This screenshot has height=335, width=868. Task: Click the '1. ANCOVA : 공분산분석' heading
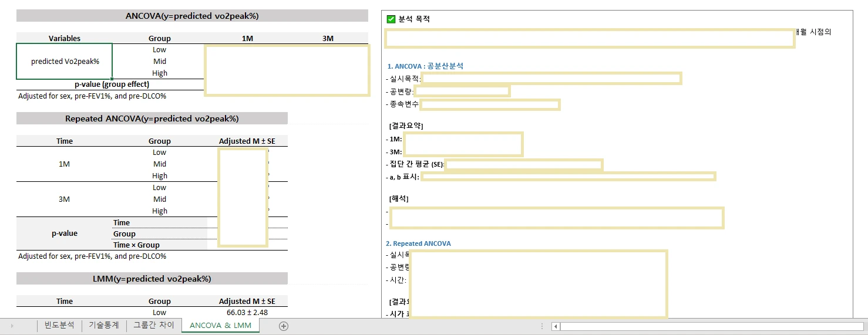[425, 66]
